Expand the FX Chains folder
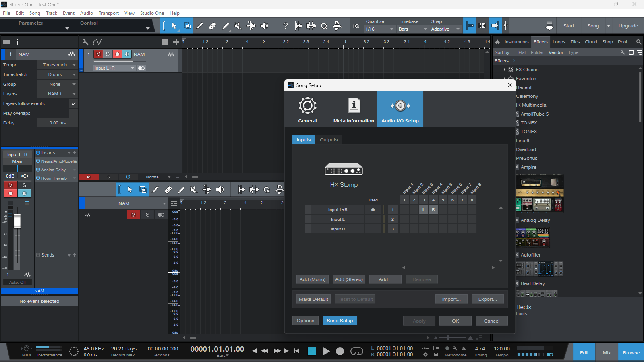The width and height of the screenshot is (644, 362). [x=505, y=70]
